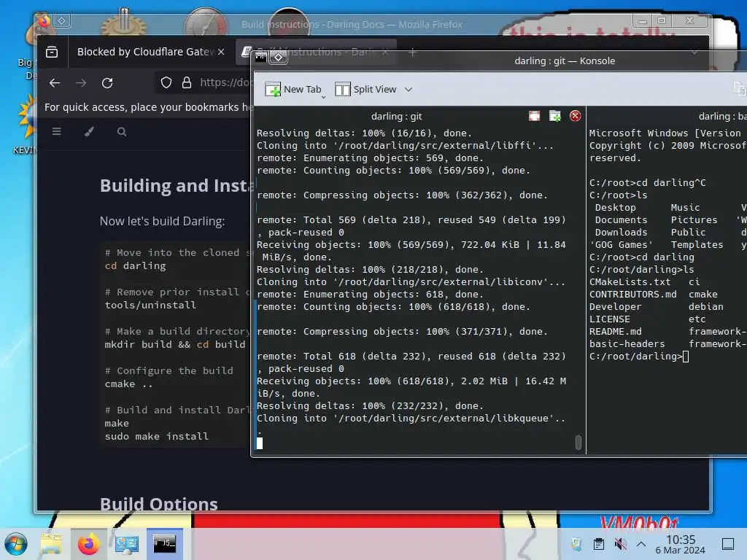
Task: Toggle the Firefox window pin diamond icon
Action: (x=62, y=20)
